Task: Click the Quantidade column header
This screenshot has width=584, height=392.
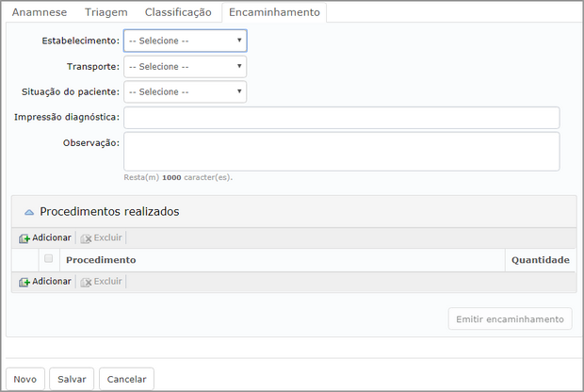Action: (541, 260)
